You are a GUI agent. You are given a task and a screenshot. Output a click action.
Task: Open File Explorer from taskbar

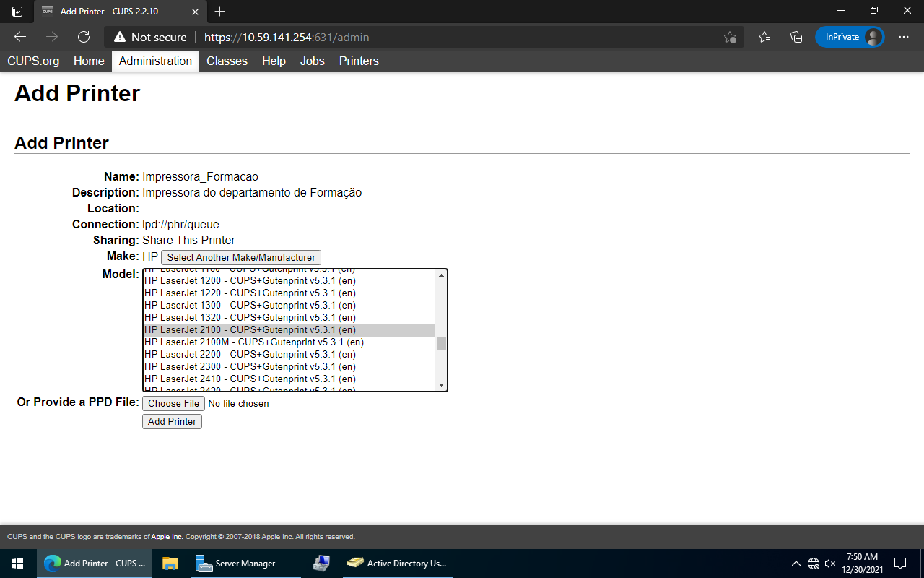pyautogui.click(x=170, y=564)
